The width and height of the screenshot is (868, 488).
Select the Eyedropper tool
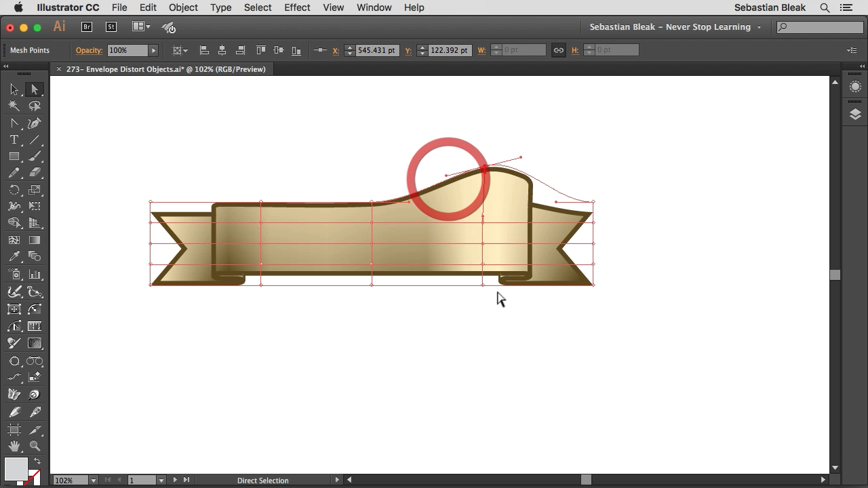14,257
